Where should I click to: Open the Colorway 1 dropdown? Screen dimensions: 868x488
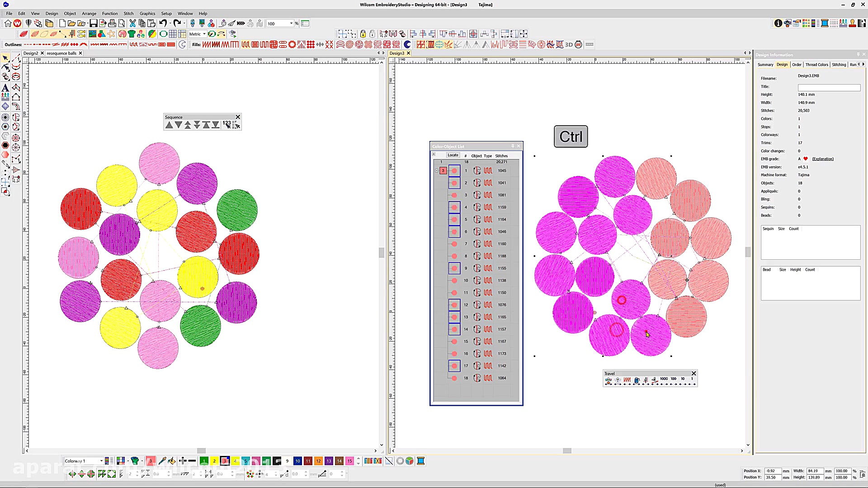[101, 461]
